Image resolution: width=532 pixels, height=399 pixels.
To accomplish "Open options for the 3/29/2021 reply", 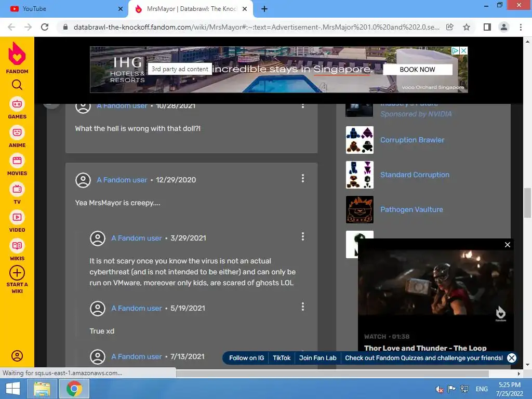I will pyautogui.click(x=303, y=236).
